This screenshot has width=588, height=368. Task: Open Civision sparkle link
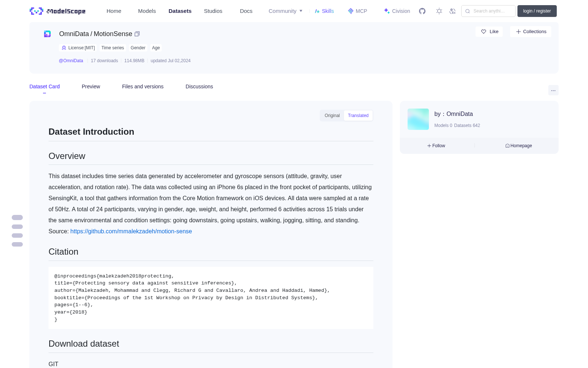coord(397,11)
